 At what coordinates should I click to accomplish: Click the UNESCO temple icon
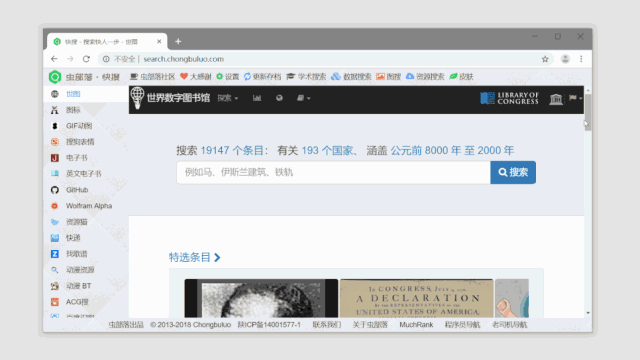556,98
